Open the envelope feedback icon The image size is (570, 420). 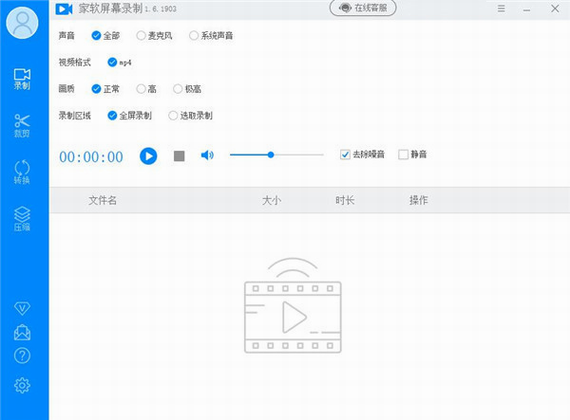point(22,332)
